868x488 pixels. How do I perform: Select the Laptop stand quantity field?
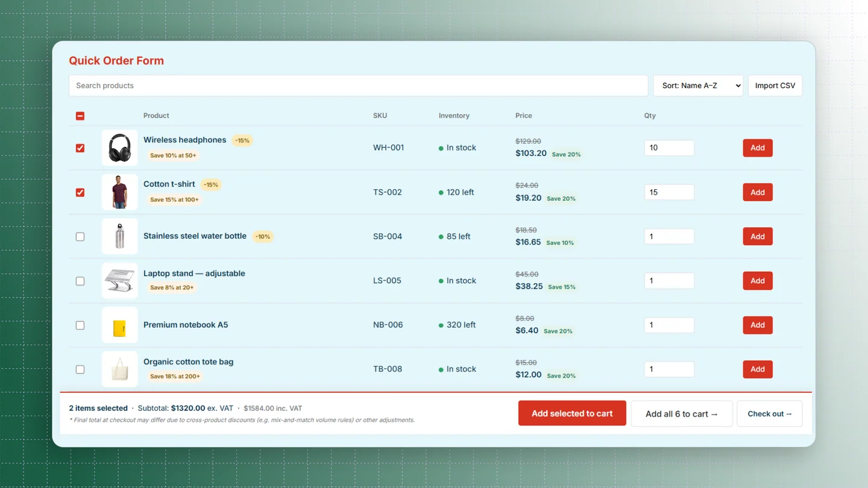click(x=669, y=281)
